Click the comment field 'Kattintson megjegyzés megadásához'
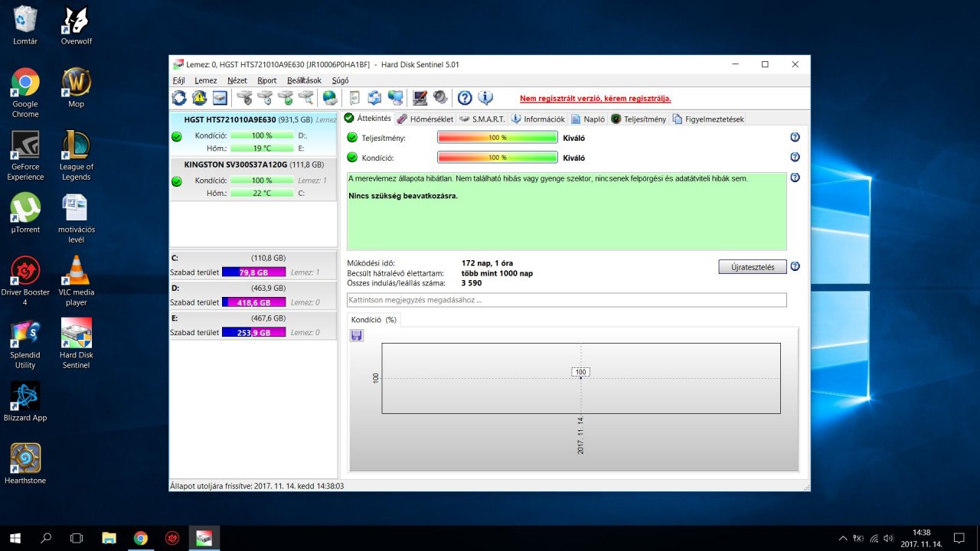This screenshot has width=980, height=551. (x=567, y=300)
